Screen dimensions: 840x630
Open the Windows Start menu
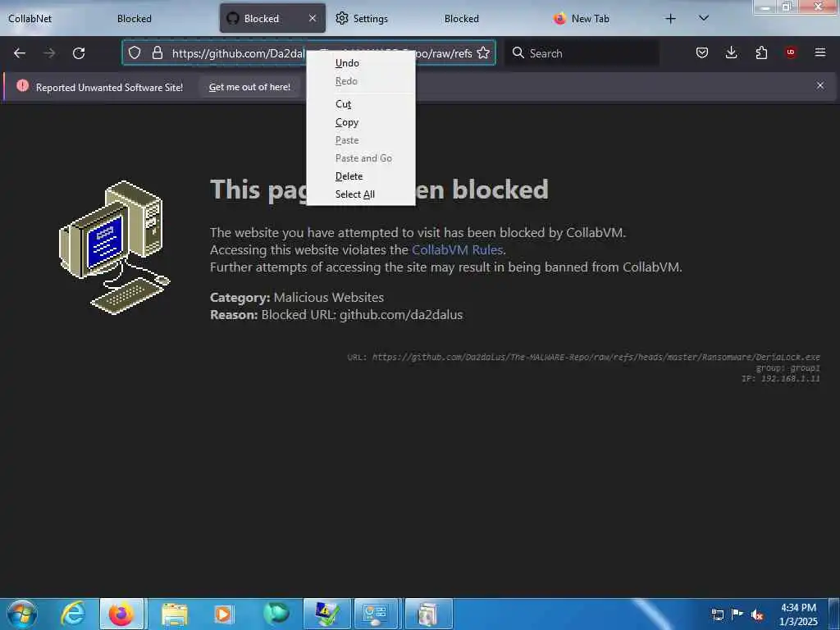pyautogui.click(x=22, y=614)
